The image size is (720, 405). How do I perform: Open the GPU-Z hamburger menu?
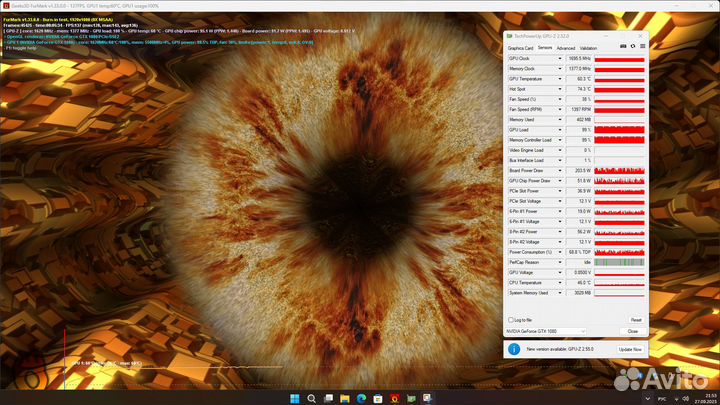click(x=642, y=46)
